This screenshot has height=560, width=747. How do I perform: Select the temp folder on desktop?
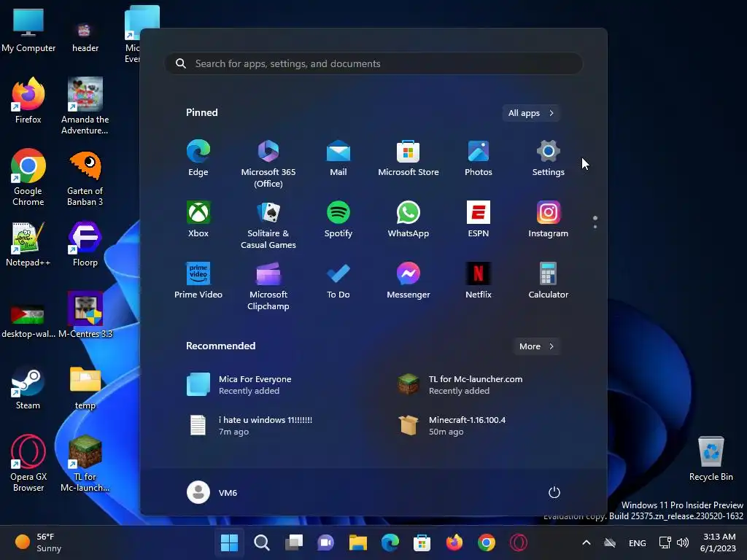tap(85, 388)
